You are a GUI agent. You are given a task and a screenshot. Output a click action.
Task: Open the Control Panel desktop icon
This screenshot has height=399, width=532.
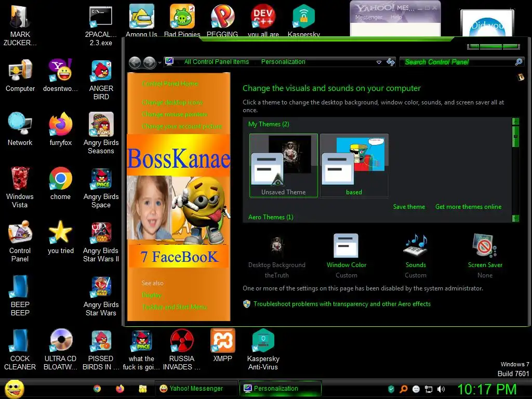point(20,241)
